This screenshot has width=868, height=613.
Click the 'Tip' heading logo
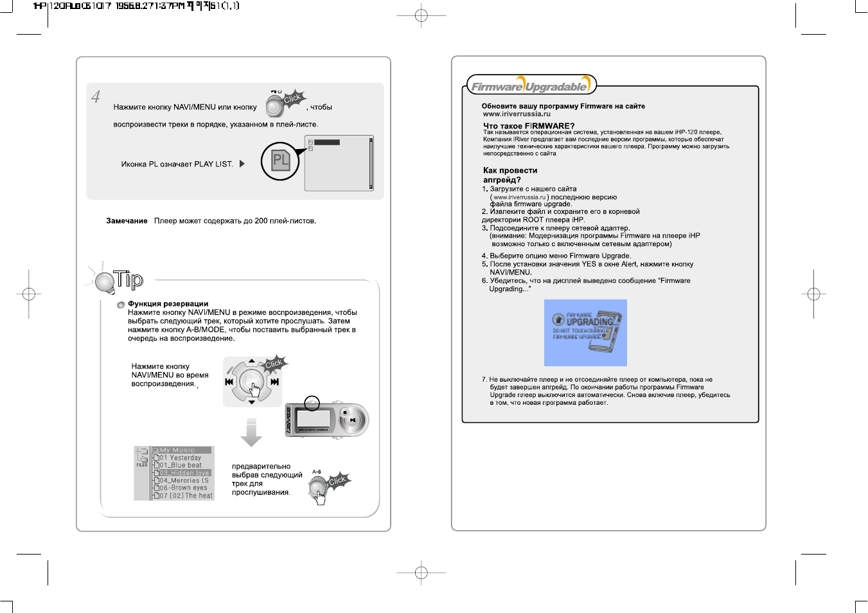[128, 280]
